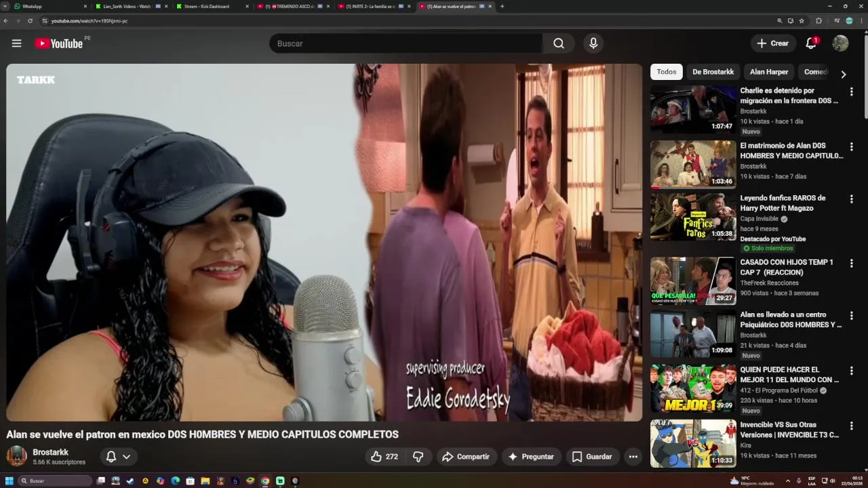Expand the subscription notification bell dropdown
The height and width of the screenshot is (488, 868).
click(118, 457)
